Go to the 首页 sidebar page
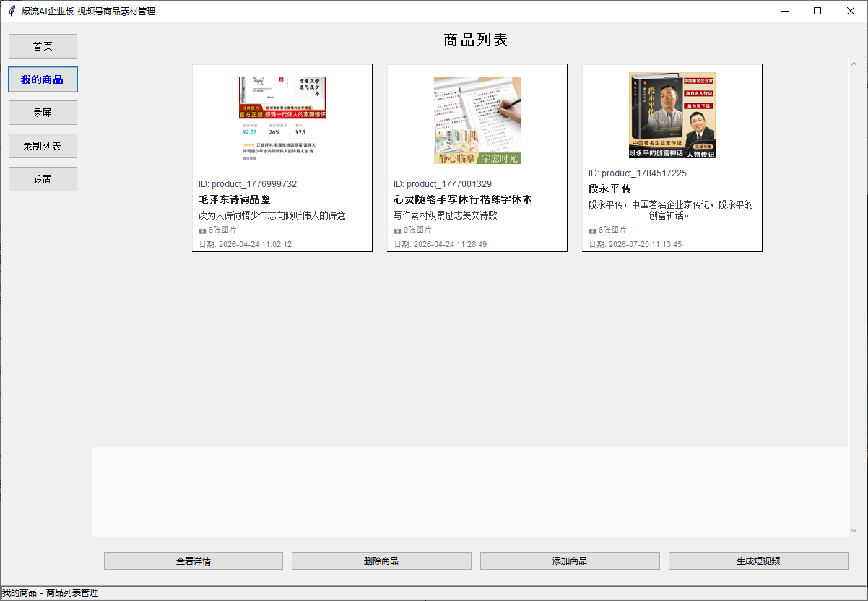 pos(43,46)
